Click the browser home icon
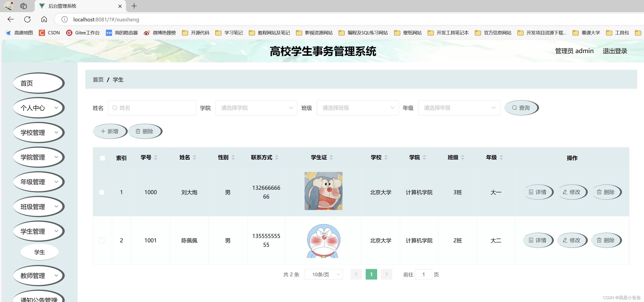 pos(44,19)
